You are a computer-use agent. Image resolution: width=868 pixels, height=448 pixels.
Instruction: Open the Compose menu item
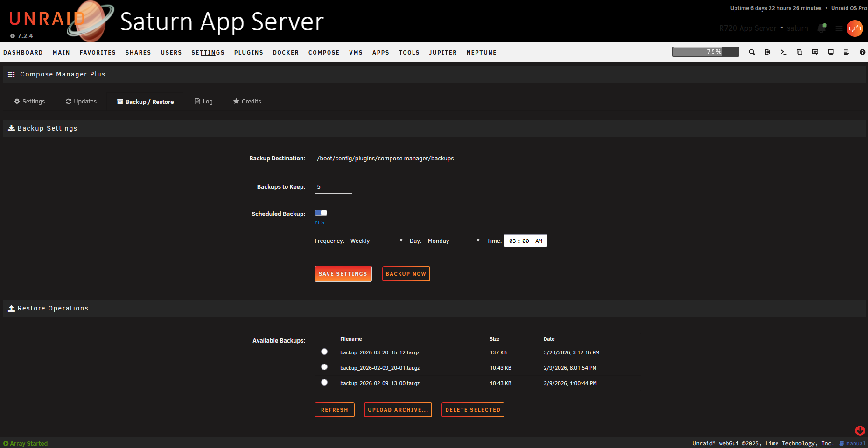pyautogui.click(x=324, y=53)
